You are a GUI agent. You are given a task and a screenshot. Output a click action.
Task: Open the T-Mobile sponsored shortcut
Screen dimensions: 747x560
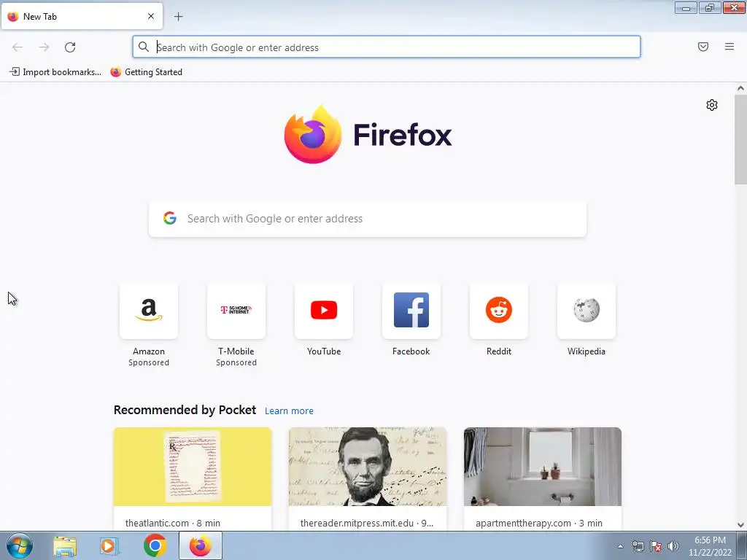point(236,311)
